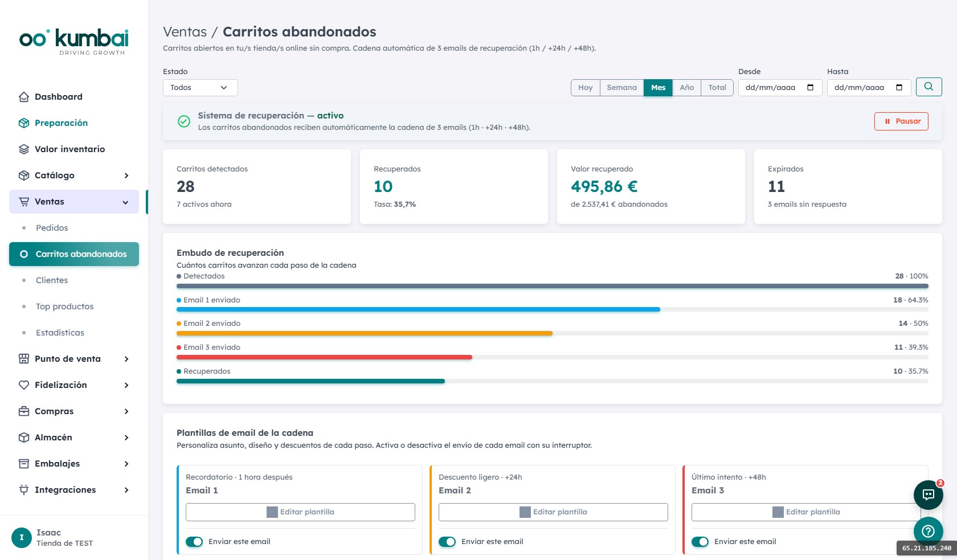Screen dimensions: 957x560
Task: Click the Dashboard home icon
Action: (24, 97)
